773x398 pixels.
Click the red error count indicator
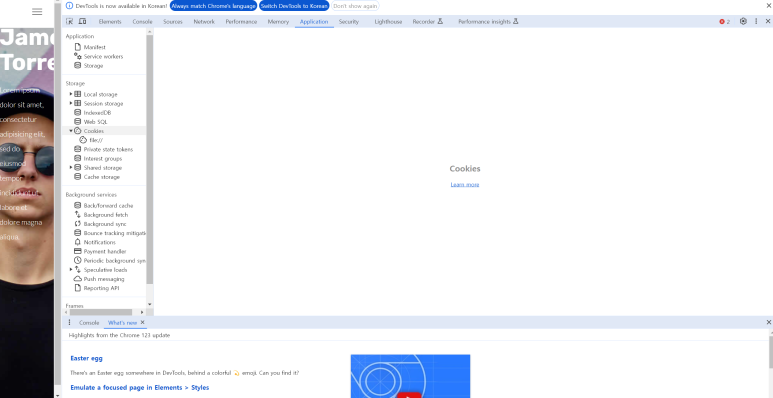[x=725, y=22]
